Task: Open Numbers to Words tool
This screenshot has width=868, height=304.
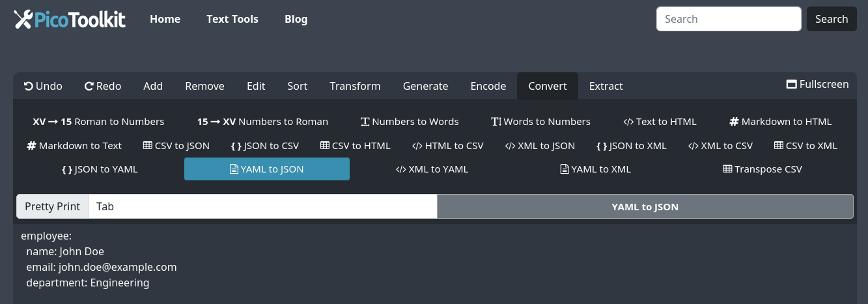Action: 410,121
